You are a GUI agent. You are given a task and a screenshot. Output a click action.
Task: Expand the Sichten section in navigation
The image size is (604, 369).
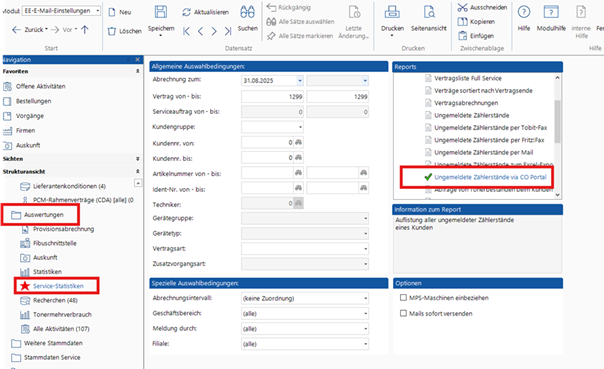[x=138, y=159]
